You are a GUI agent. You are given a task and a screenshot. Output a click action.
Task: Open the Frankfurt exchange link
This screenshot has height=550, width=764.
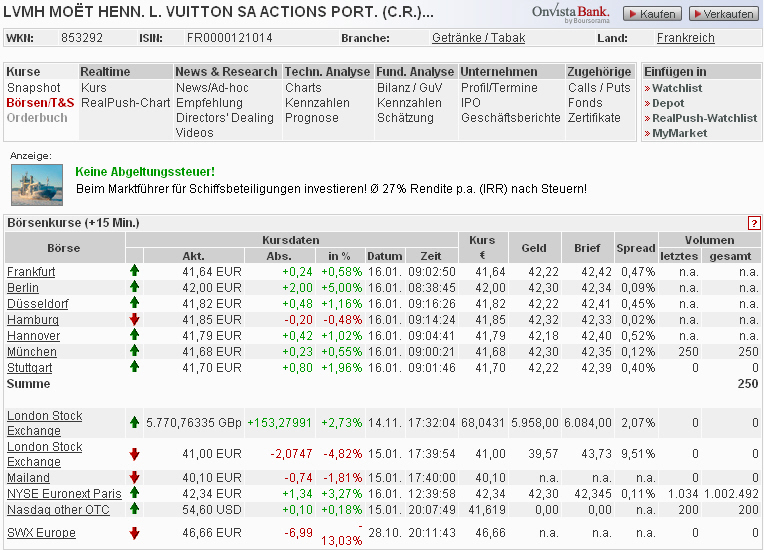[x=31, y=271]
